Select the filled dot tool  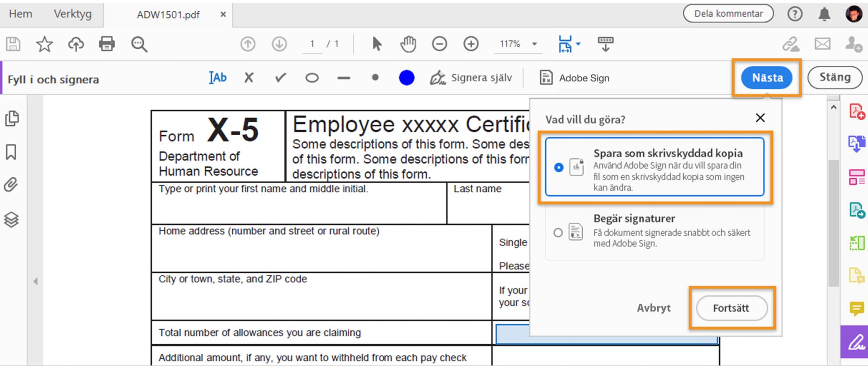tap(375, 77)
